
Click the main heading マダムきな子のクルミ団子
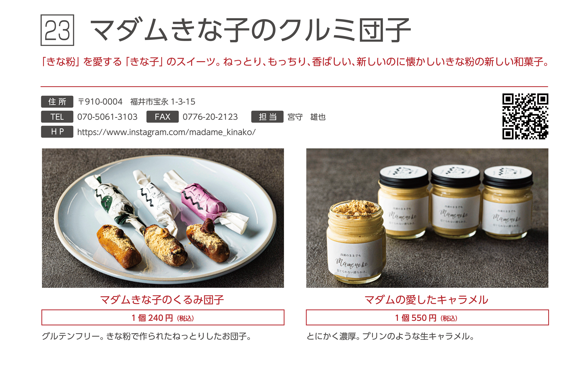click(251, 30)
